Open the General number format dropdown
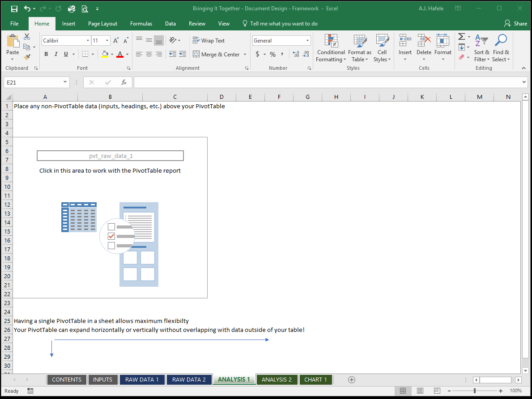Image resolution: width=532 pixels, height=399 pixels. (x=308, y=40)
